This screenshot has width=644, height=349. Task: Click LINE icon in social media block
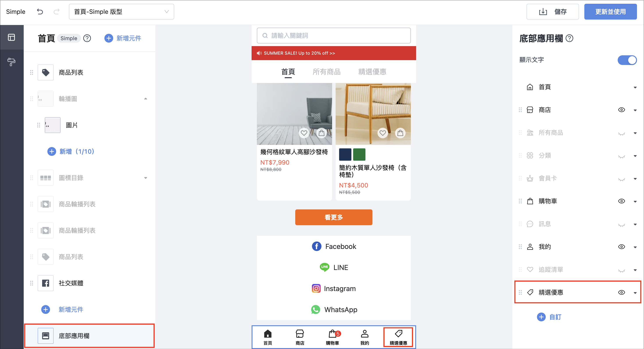tap(324, 267)
